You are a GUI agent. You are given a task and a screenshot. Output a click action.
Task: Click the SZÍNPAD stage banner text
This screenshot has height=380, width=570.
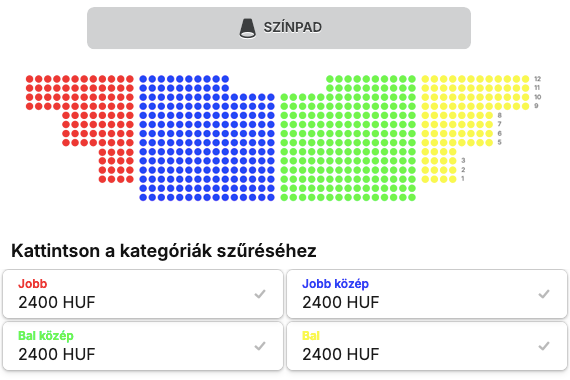coord(293,27)
